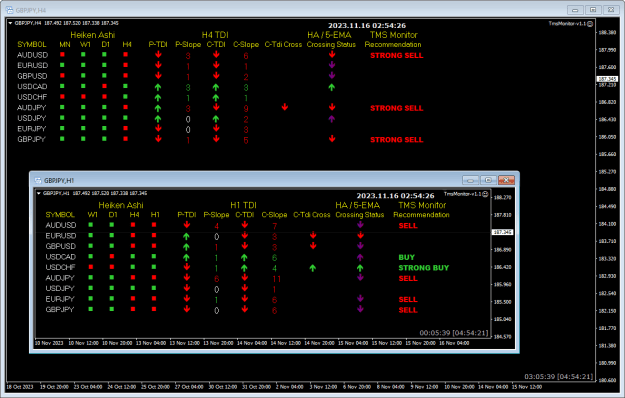Open the chart dropdown triangle in the H1 window

tap(39, 193)
